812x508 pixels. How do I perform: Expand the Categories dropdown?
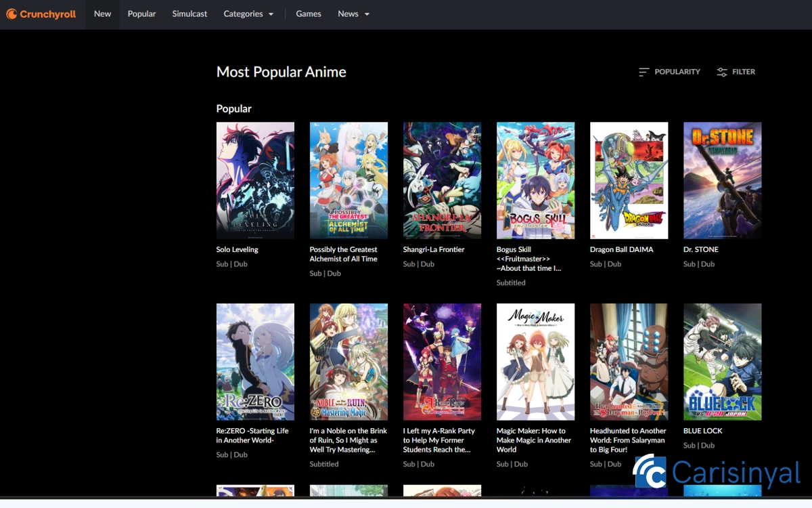click(242, 14)
